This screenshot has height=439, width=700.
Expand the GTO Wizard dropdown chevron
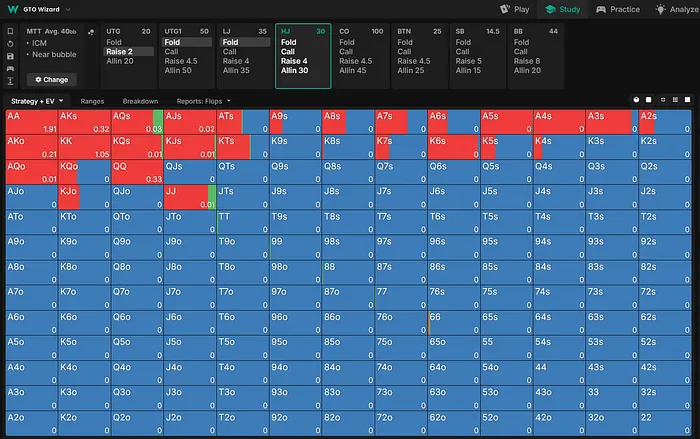69,9
